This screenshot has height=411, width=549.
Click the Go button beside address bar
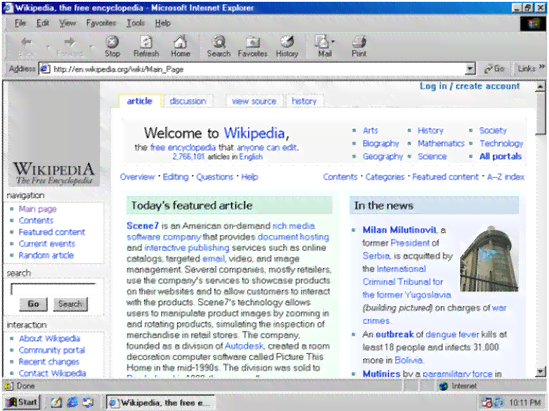point(495,69)
